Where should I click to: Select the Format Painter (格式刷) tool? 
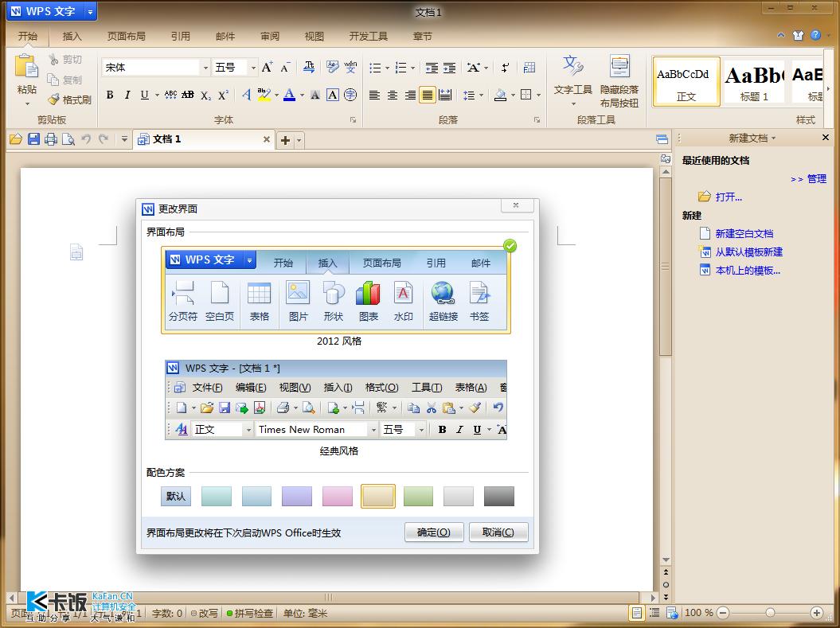[x=69, y=99]
